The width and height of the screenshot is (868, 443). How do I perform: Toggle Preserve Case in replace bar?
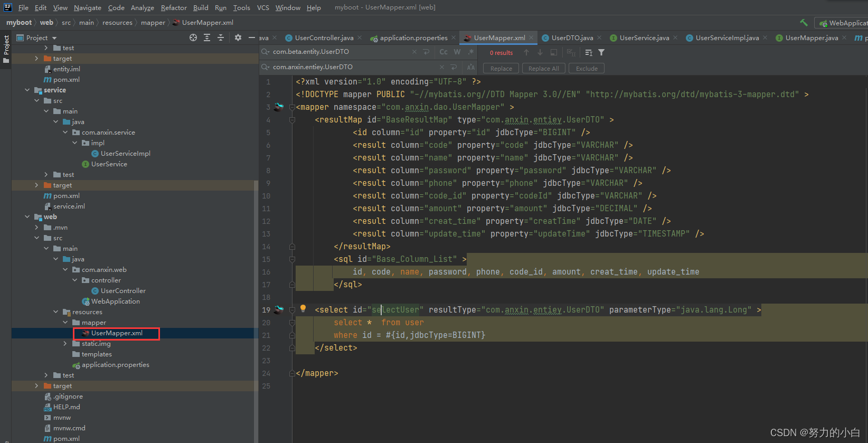471,67
